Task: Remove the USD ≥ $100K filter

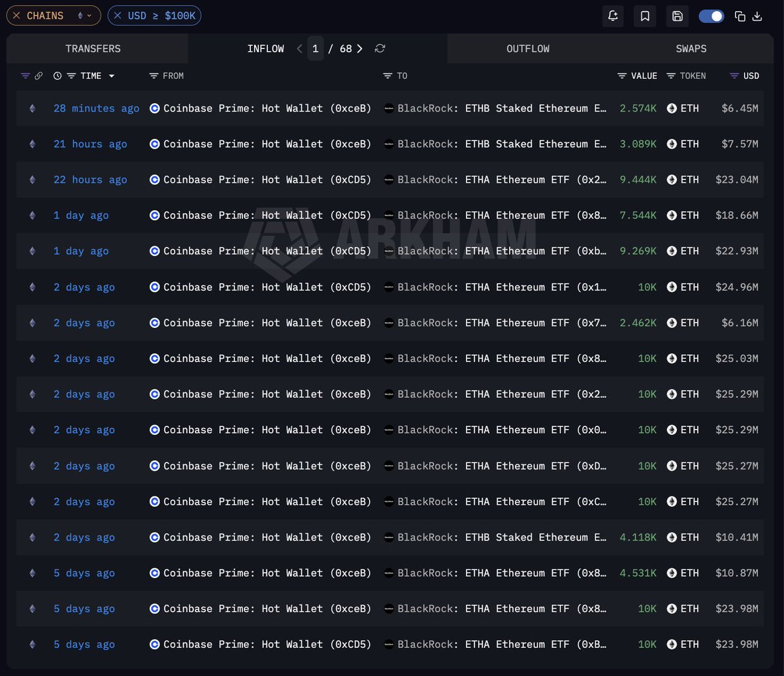Action: point(118,16)
